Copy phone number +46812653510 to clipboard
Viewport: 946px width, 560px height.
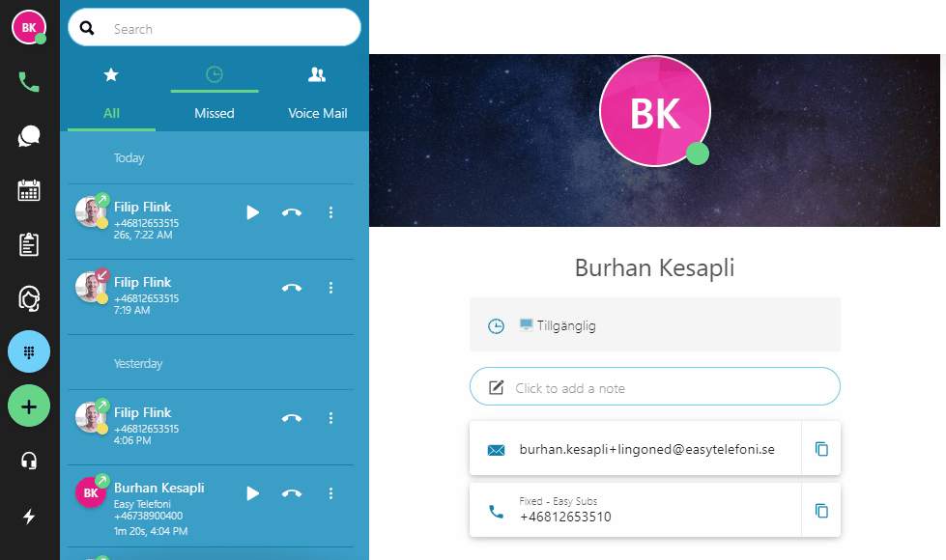(821, 511)
